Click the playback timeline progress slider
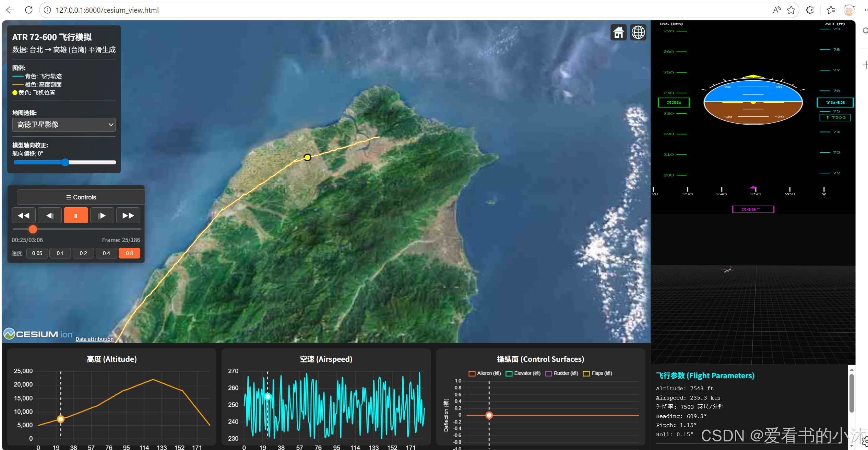 pyautogui.click(x=76, y=229)
